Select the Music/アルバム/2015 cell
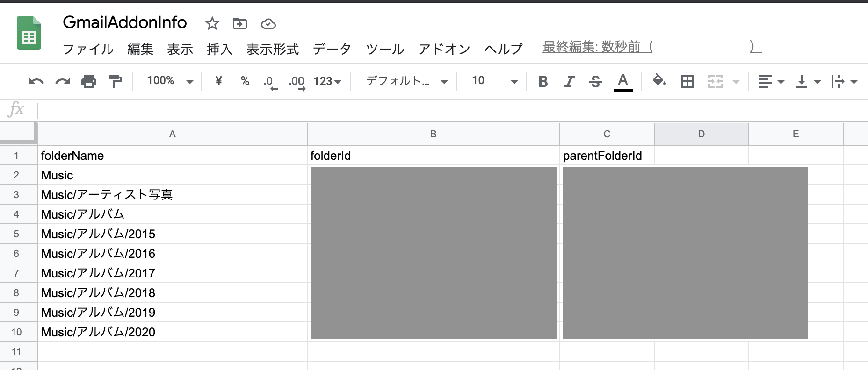The height and width of the screenshot is (370, 868). coord(173,234)
